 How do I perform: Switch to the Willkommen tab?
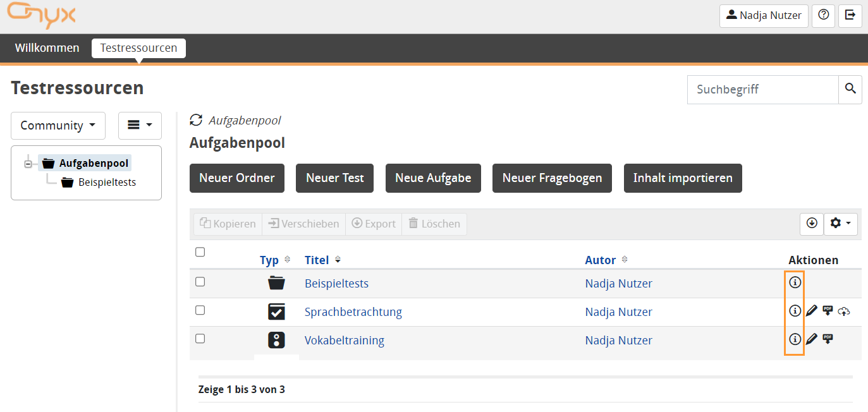point(47,48)
